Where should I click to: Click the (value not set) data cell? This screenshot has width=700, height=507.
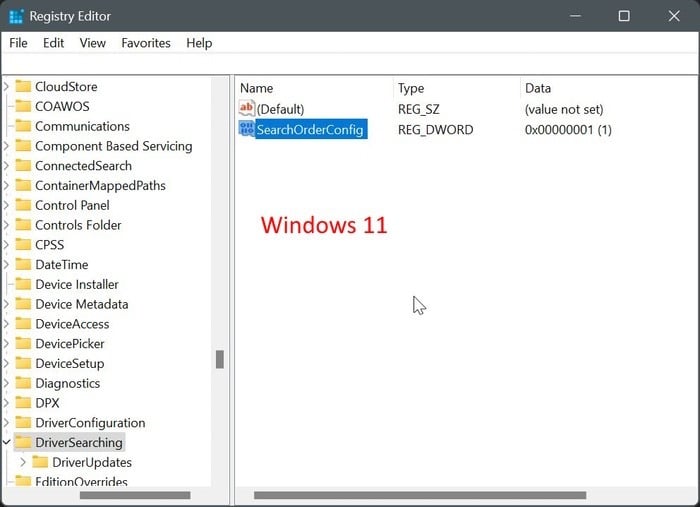pyautogui.click(x=564, y=109)
